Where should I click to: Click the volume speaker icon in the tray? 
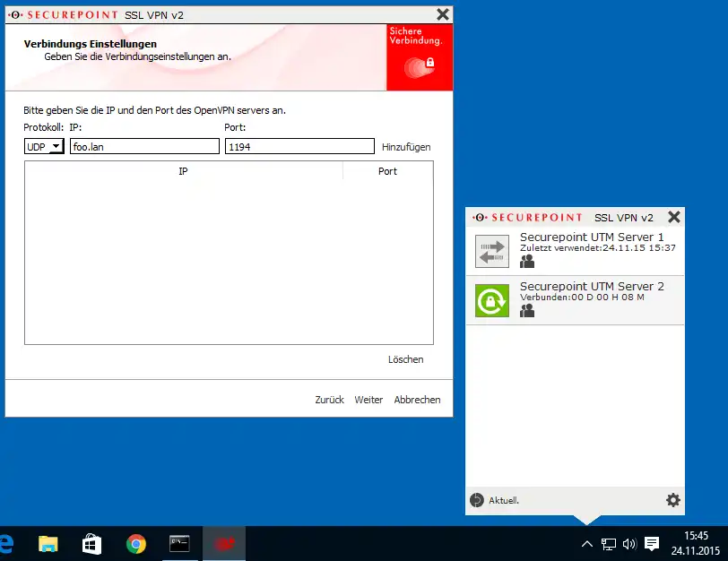click(629, 544)
